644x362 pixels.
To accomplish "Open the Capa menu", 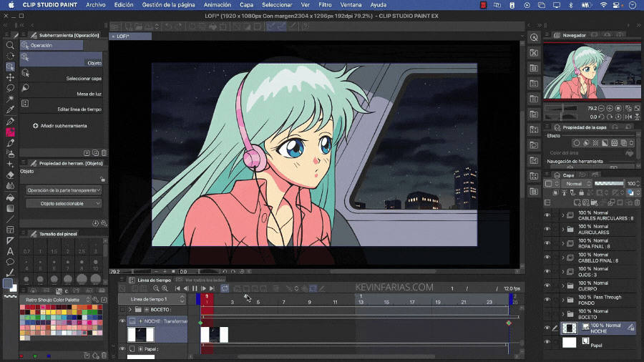I will (x=246, y=5).
